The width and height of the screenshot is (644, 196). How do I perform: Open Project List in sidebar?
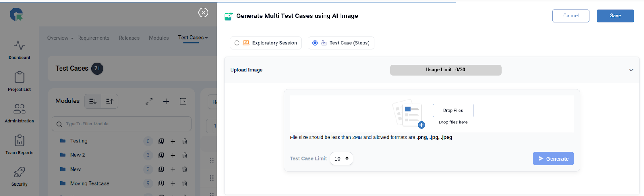click(19, 77)
